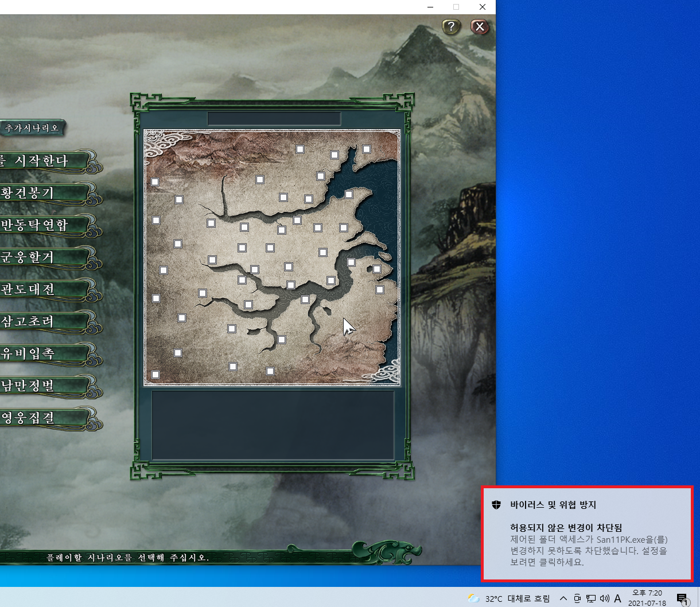Click the China map preview in the scenario panel

[272, 258]
